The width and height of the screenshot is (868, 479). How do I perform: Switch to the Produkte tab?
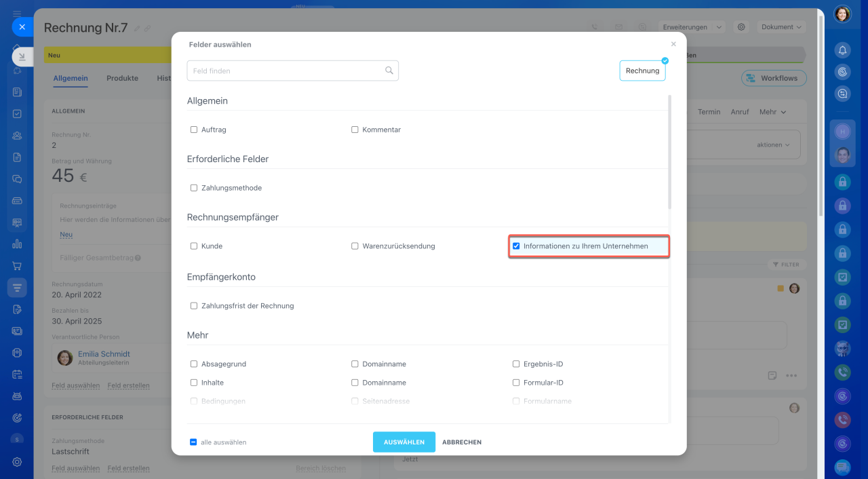(x=122, y=78)
